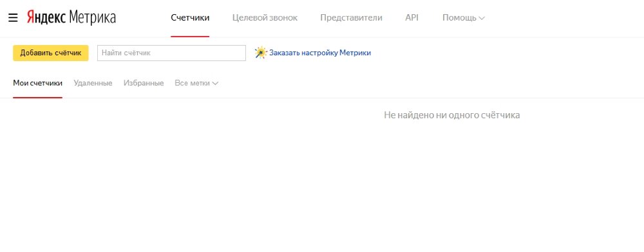Screen dimensions: 644x252
Task: Expand the Помощь dropdown menu
Action: coord(463,18)
